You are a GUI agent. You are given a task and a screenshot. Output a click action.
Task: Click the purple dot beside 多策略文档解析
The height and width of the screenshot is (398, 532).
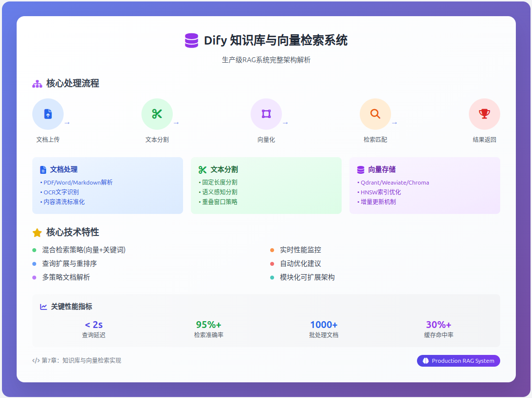click(34, 278)
